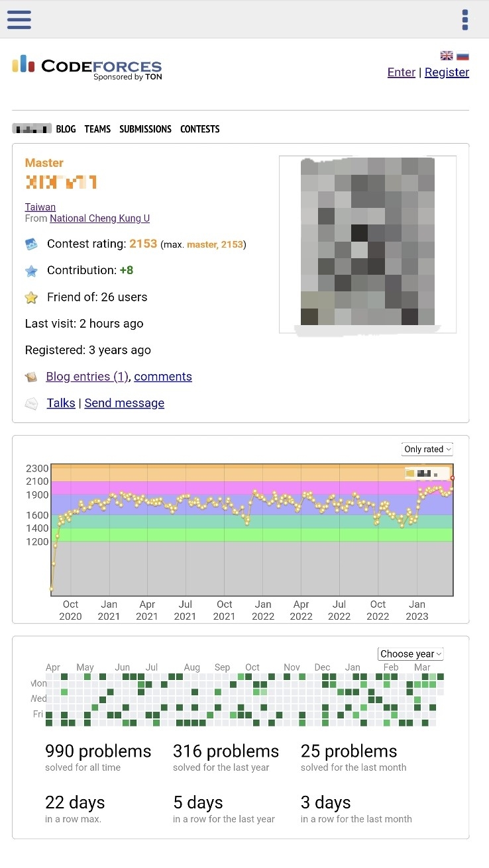Click the Enter login link
This screenshot has width=489, height=868.
pos(401,72)
